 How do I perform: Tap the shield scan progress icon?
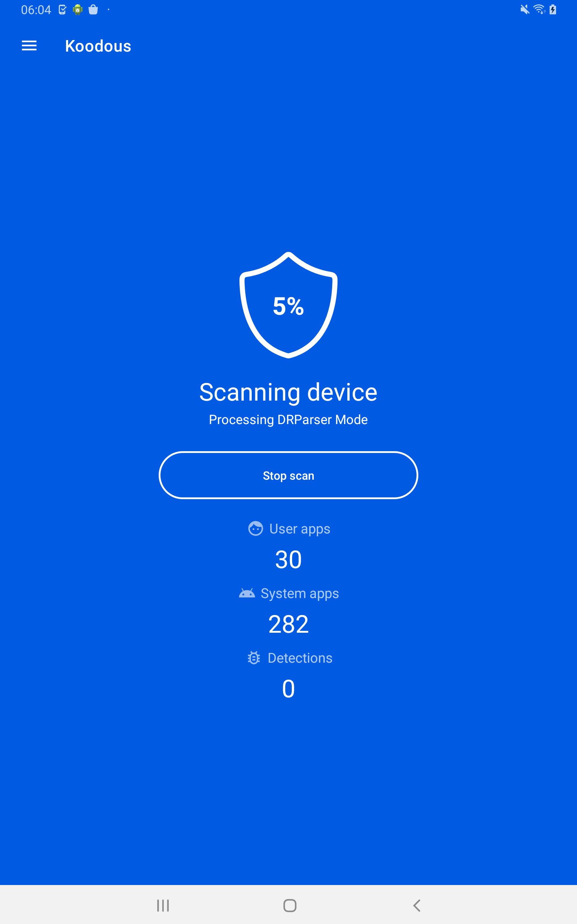point(288,305)
